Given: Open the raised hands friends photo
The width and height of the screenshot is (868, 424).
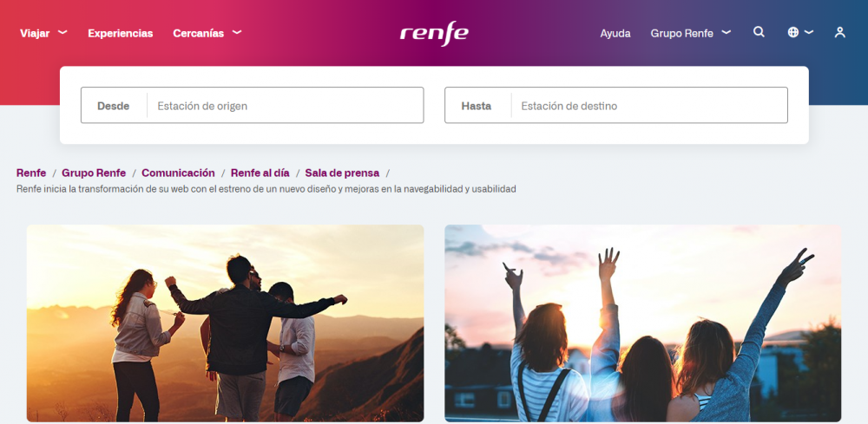Looking at the screenshot, I should point(642,323).
